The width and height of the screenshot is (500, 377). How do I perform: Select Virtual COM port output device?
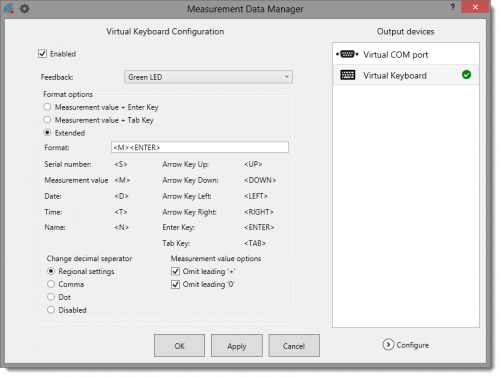406,54
